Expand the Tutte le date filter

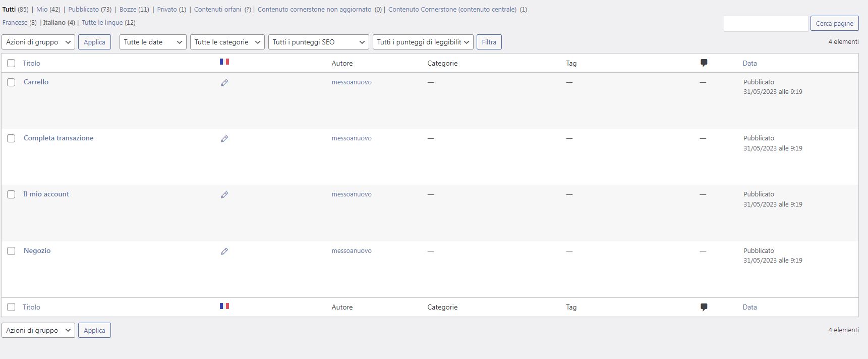(x=153, y=42)
